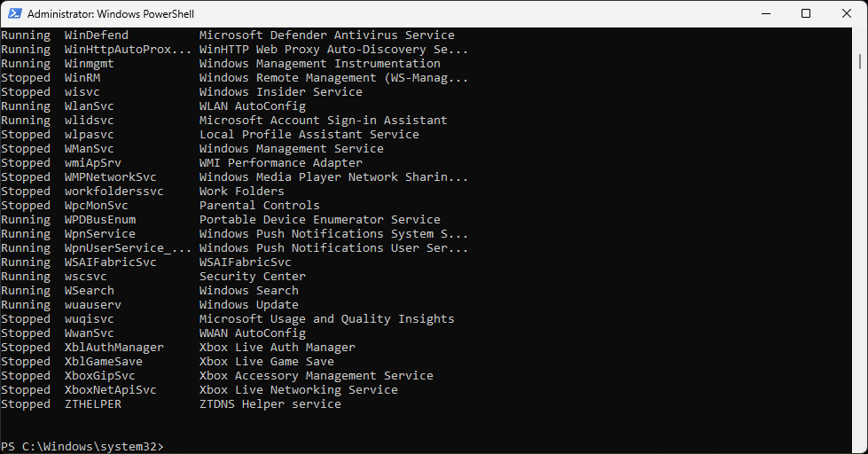The image size is (868, 454).
Task: Click the WinRM service name
Action: [82, 78]
